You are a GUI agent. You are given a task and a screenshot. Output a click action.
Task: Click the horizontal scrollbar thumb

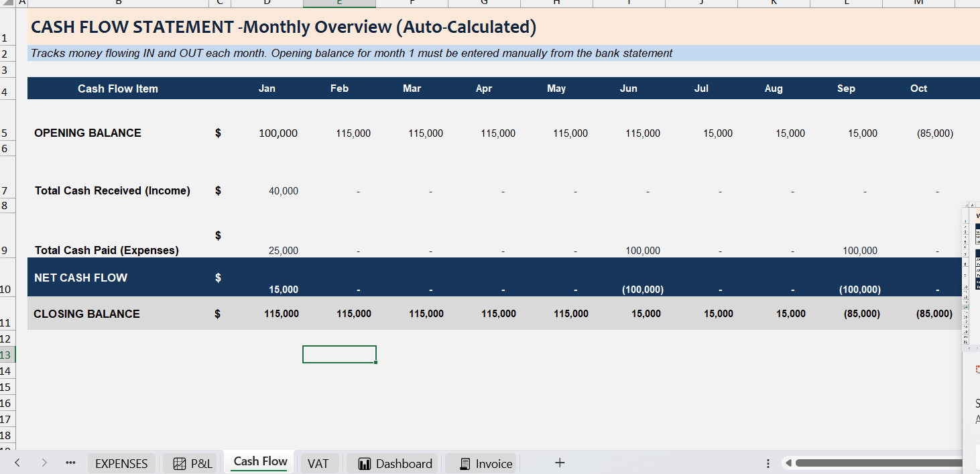(x=879, y=463)
